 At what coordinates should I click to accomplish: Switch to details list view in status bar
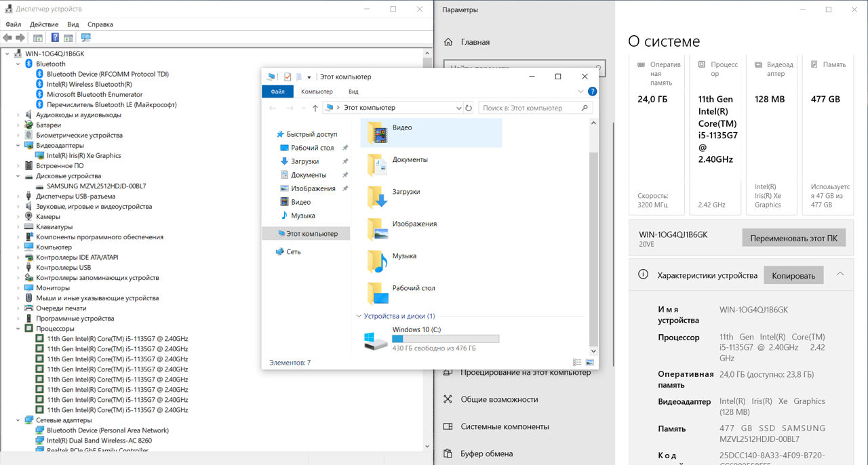(x=577, y=363)
